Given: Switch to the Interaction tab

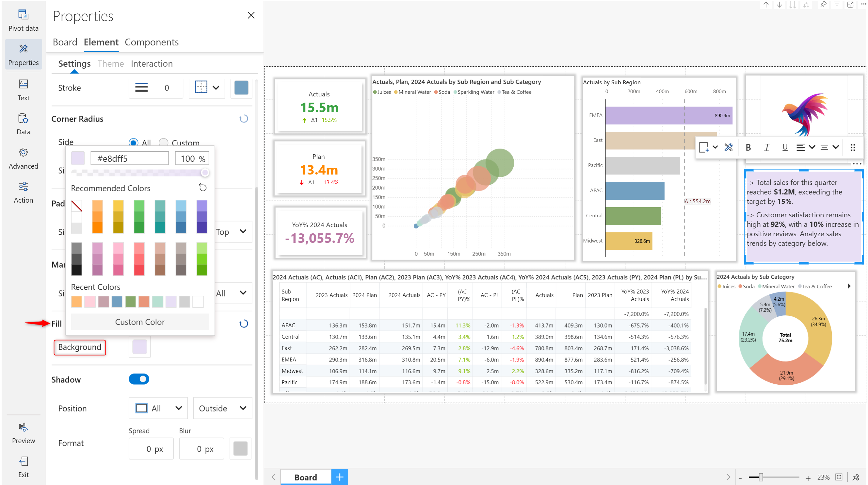Looking at the screenshot, I should [x=152, y=64].
